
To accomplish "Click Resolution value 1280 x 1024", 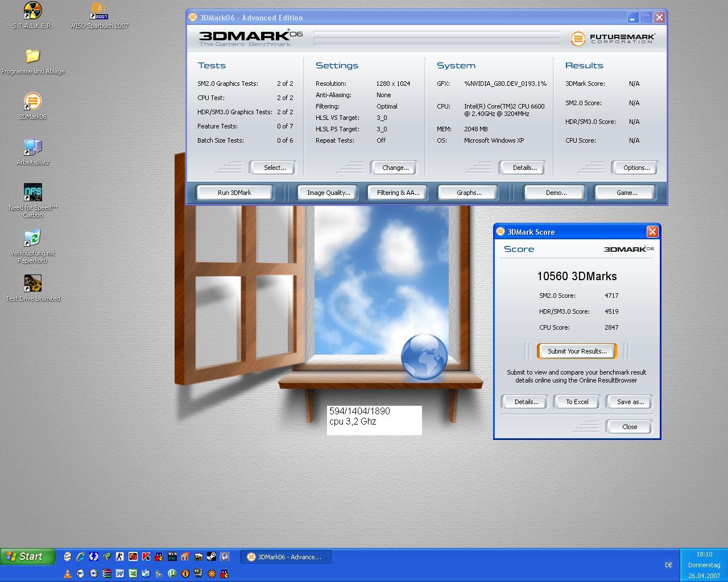I will [393, 84].
